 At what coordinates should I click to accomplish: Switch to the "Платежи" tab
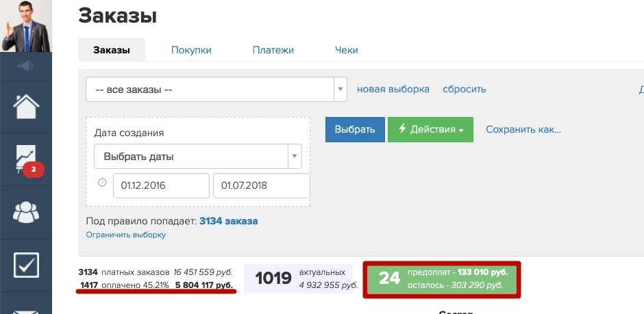click(273, 50)
